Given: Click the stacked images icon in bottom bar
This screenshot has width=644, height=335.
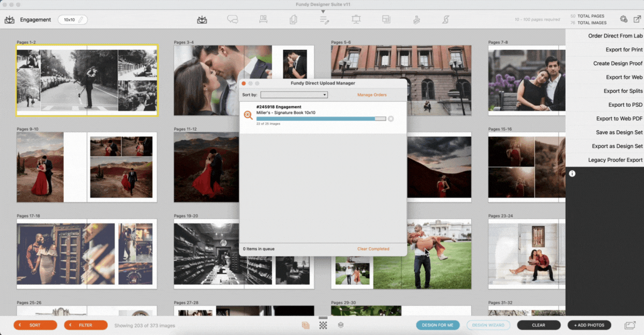Looking at the screenshot, I should click(305, 325).
